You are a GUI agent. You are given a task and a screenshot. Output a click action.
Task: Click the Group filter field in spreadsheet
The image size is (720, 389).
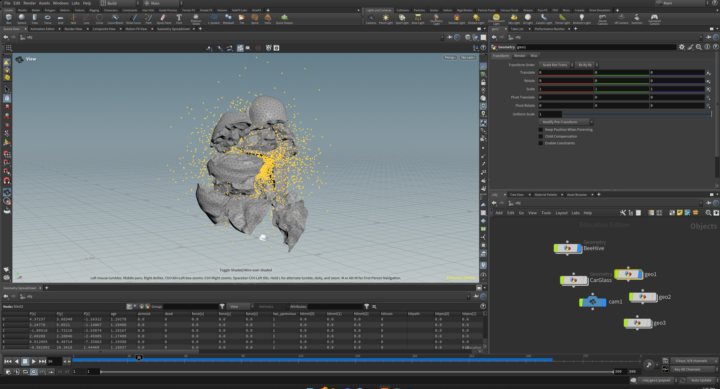(x=191, y=306)
